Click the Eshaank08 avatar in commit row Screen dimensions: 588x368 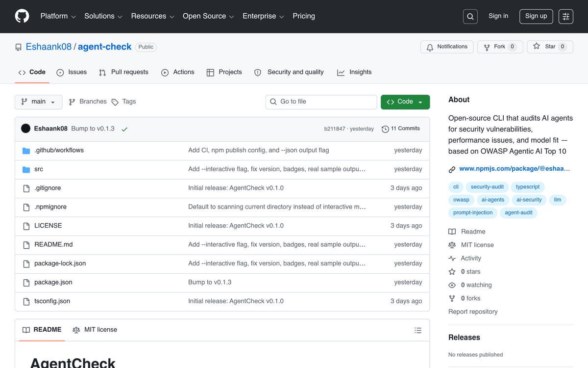click(x=26, y=129)
